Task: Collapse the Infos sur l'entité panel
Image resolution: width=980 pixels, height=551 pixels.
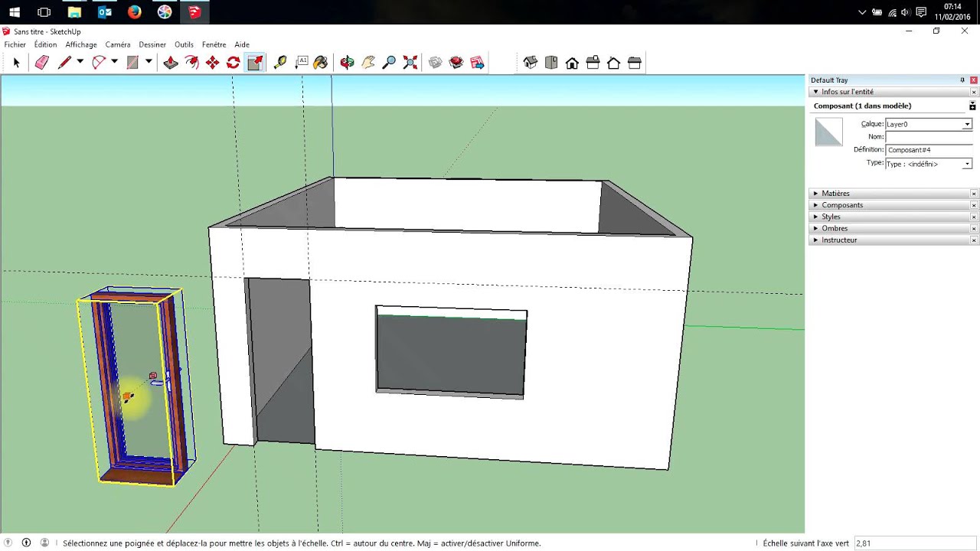Action: point(816,92)
